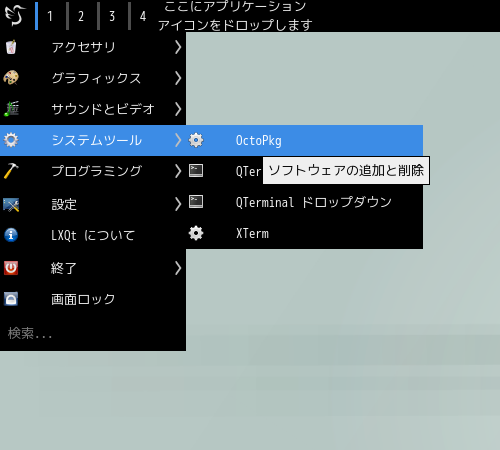Open LXQt について entry

click(x=93, y=235)
